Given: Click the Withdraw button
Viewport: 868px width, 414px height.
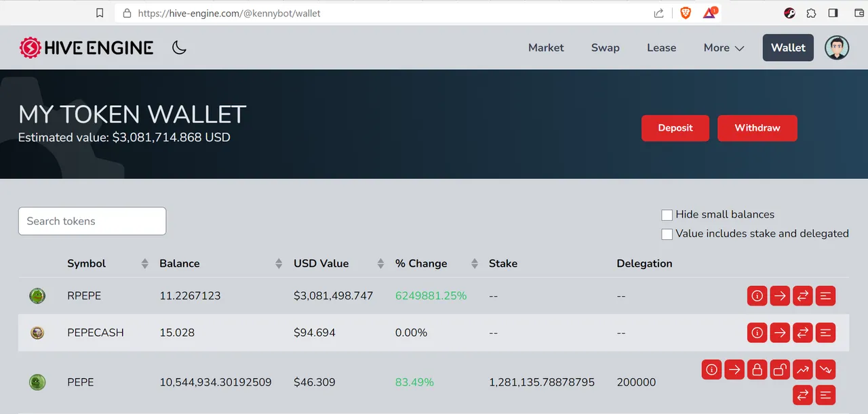Looking at the screenshot, I should [757, 128].
